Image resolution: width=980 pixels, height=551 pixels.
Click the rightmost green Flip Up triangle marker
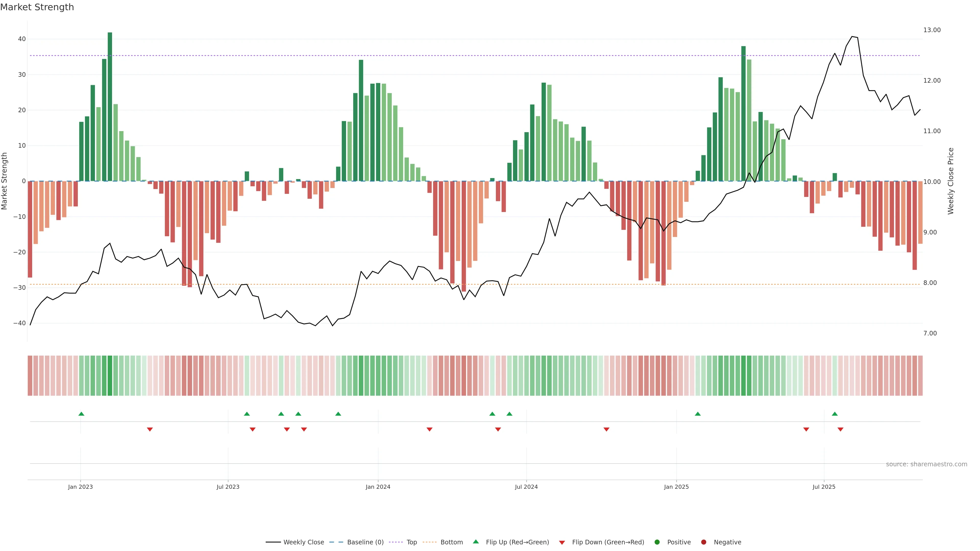pos(835,414)
